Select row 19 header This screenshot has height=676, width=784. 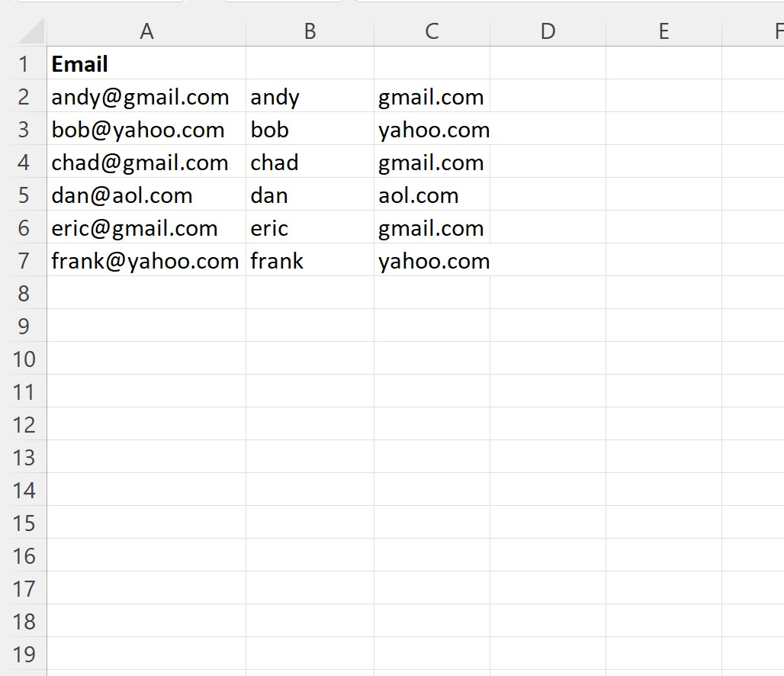24,655
